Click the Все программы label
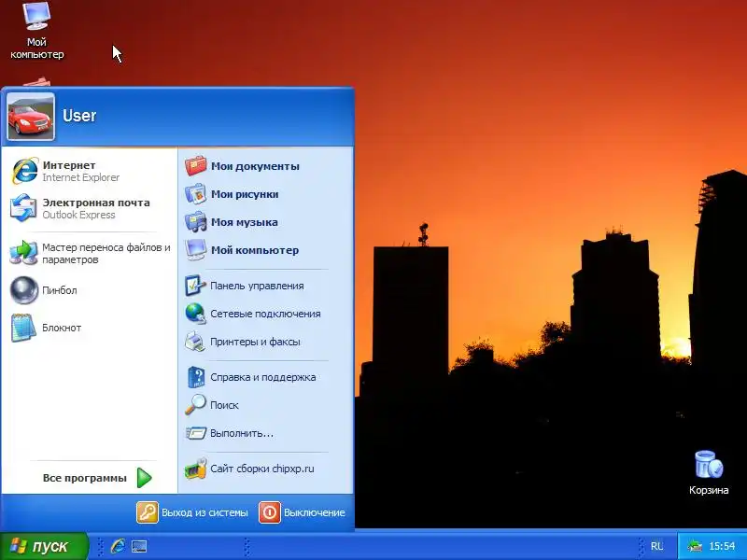Image resolution: width=747 pixels, height=560 pixels. [x=85, y=478]
